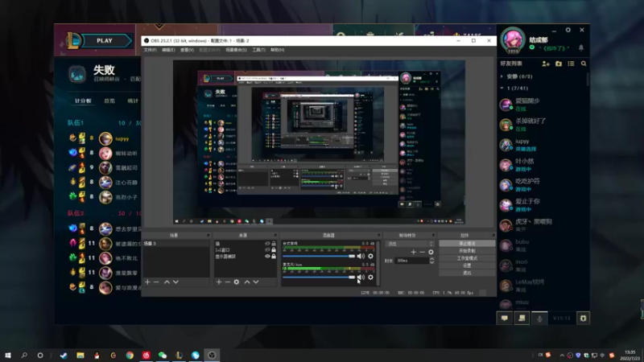Add transition with plus icon in transitions panel
Viewport: 644px width, 362px height.
pos(414,252)
